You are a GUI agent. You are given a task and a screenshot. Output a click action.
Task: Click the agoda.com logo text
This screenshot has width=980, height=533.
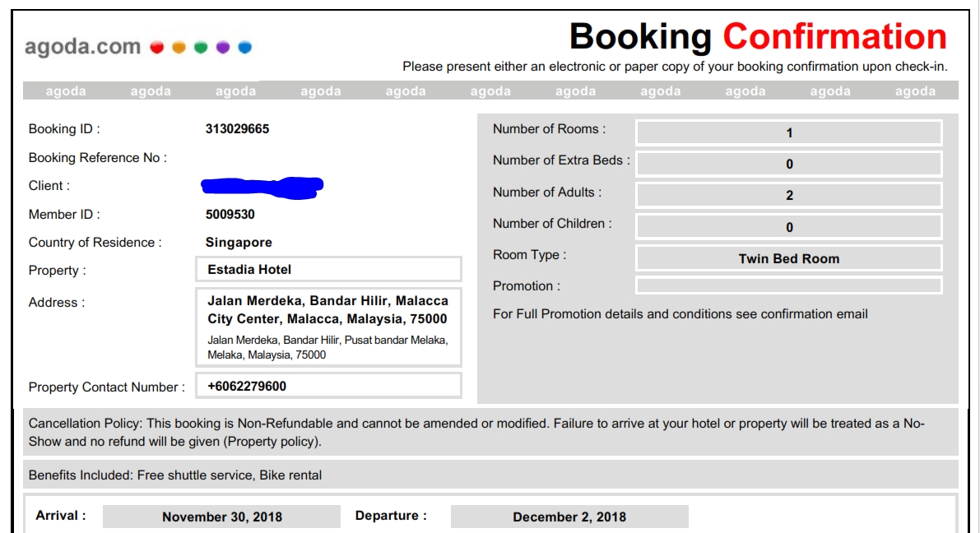click(82, 47)
